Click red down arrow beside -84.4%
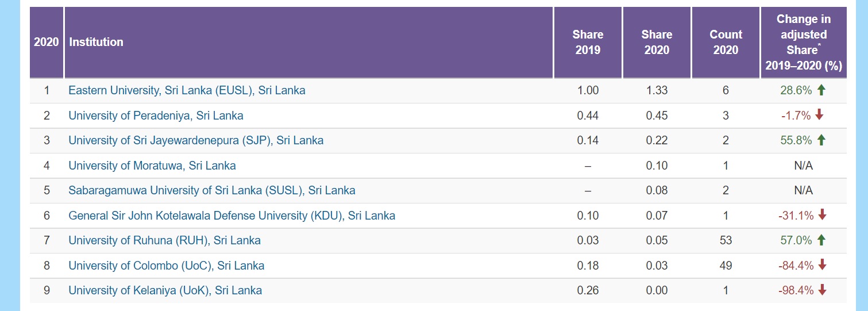Viewport: 868px width, 311px height. pos(822,265)
